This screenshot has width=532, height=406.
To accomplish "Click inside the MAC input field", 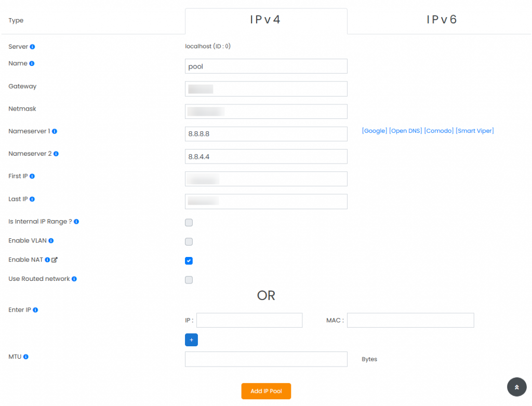I will point(410,320).
